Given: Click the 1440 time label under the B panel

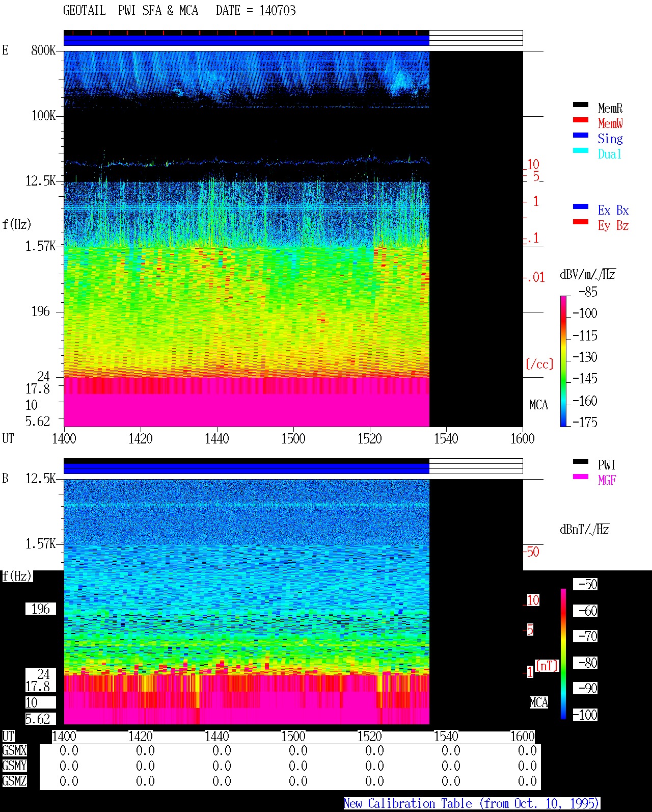Looking at the screenshot, I should (x=217, y=736).
